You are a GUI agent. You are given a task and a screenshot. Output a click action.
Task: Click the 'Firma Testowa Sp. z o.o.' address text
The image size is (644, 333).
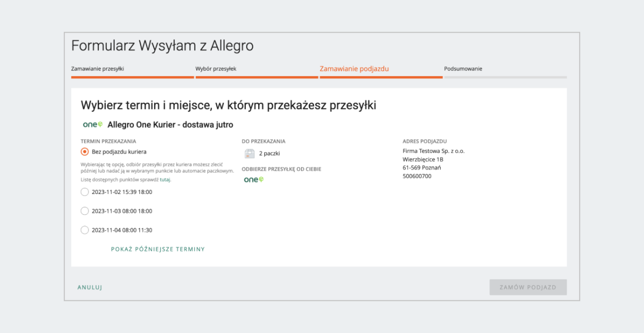point(435,151)
